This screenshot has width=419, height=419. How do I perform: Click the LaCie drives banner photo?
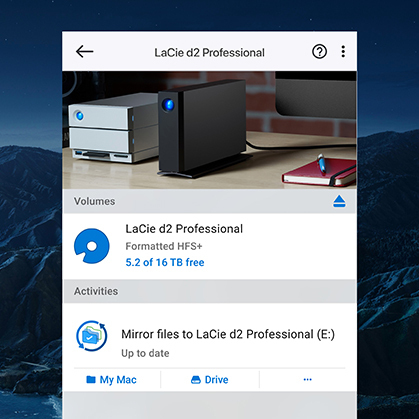(x=209, y=130)
